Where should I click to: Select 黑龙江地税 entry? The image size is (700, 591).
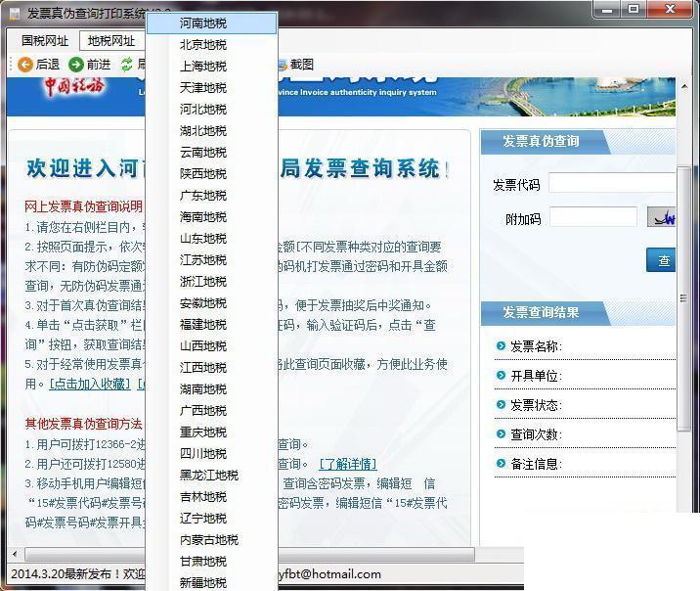point(211,476)
